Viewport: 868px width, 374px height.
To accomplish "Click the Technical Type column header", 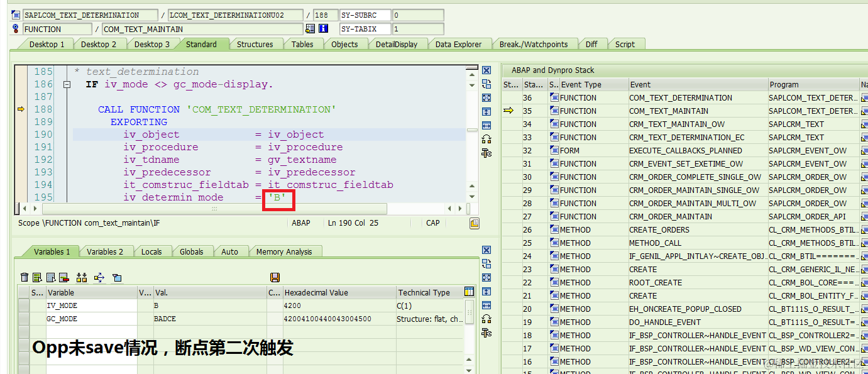I will pos(430,292).
